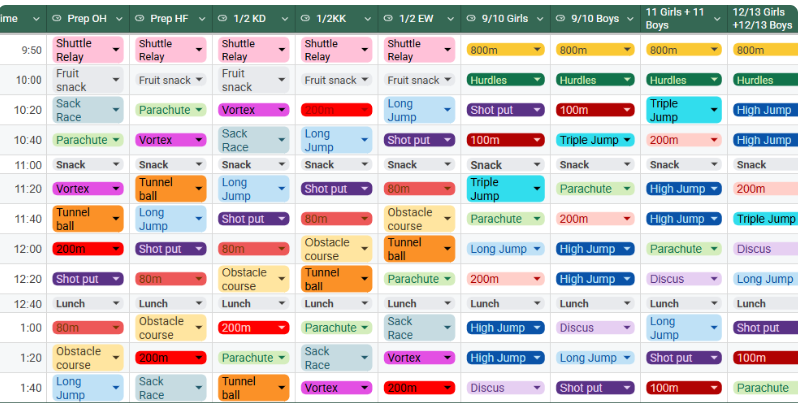Click the column type icon before 9/10 Boys
This screenshot has height=403, width=800.
pos(560,19)
